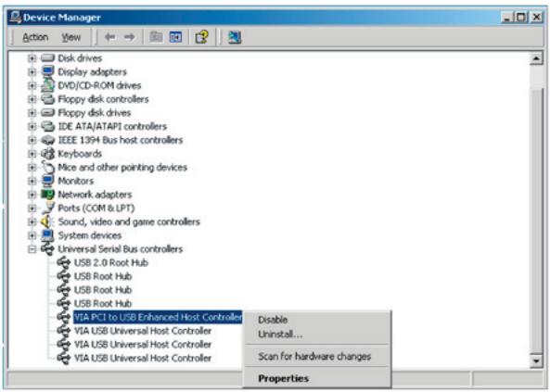Image resolution: width=550 pixels, height=392 pixels.
Task: Choose Uninstall... from the context menu
Action: point(280,335)
